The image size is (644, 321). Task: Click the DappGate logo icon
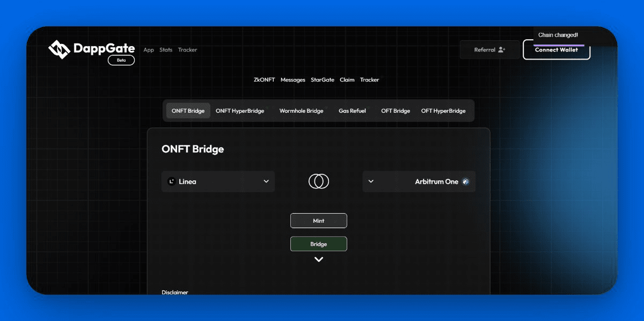pos(60,49)
